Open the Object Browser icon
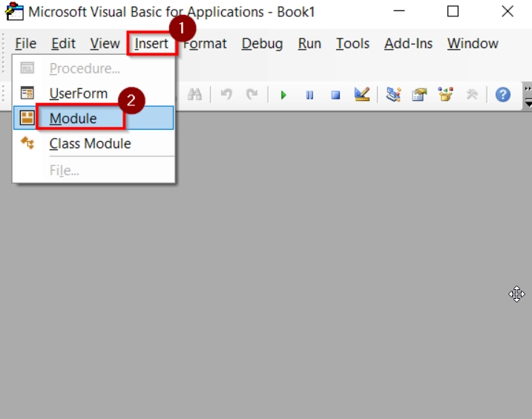This screenshot has height=419, width=532. [445, 94]
